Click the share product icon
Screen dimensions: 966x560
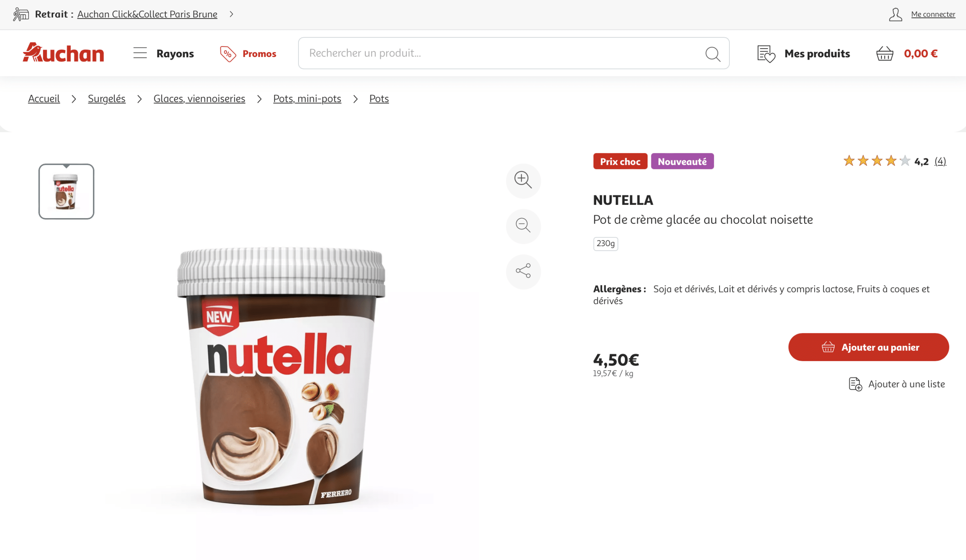pyautogui.click(x=523, y=271)
